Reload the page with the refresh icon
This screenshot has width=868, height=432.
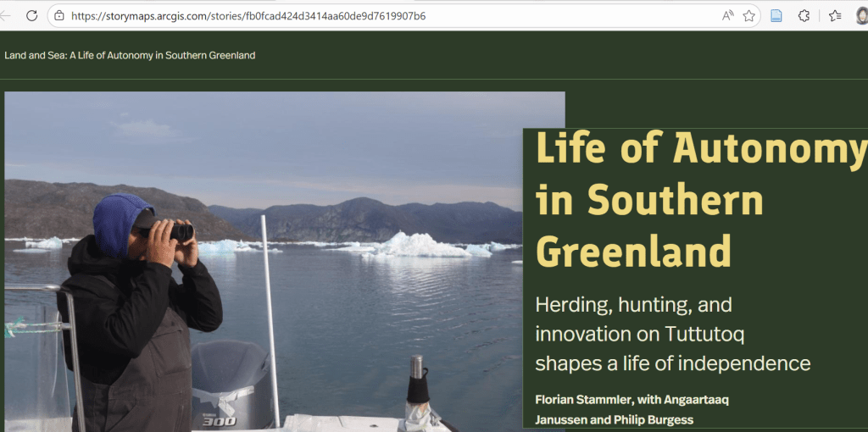click(31, 15)
